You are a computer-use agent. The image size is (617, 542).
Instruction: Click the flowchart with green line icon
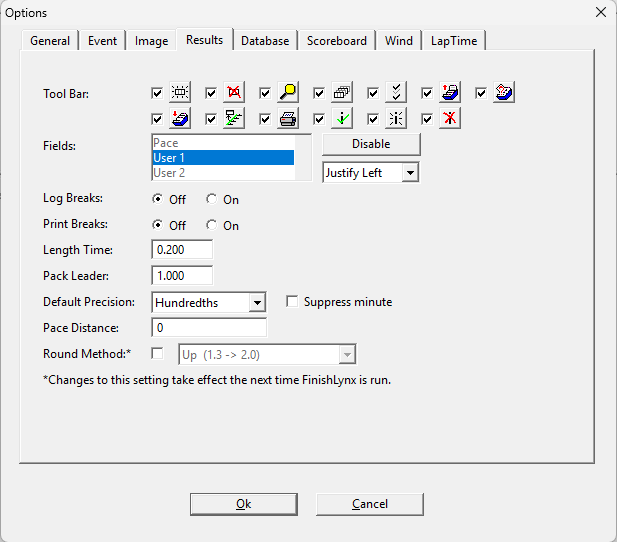point(234,118)
